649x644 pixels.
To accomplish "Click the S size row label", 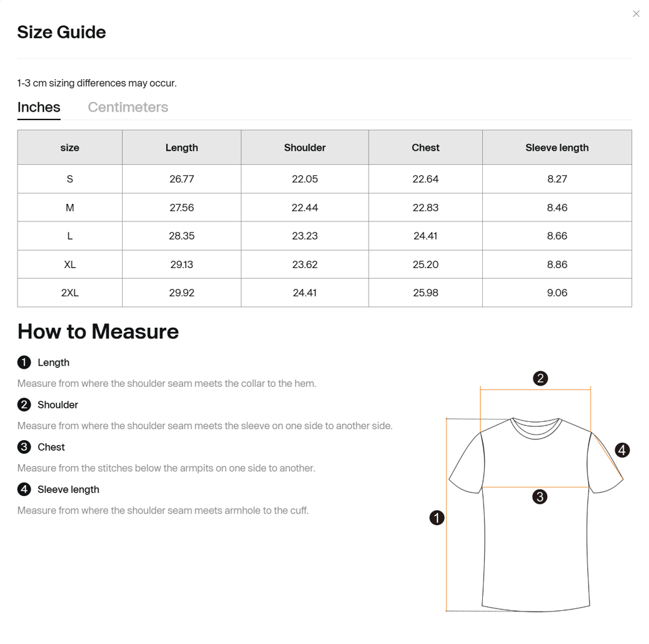I will [x=69, y=179].
